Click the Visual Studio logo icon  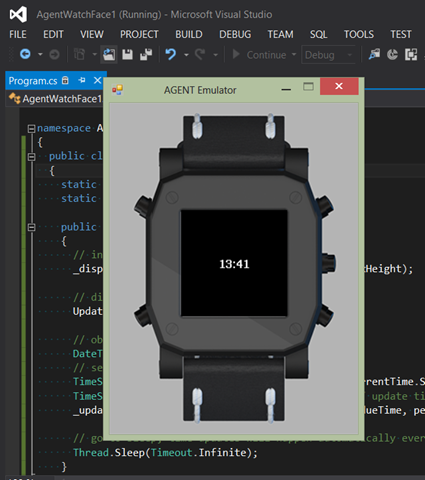point(18,14)
